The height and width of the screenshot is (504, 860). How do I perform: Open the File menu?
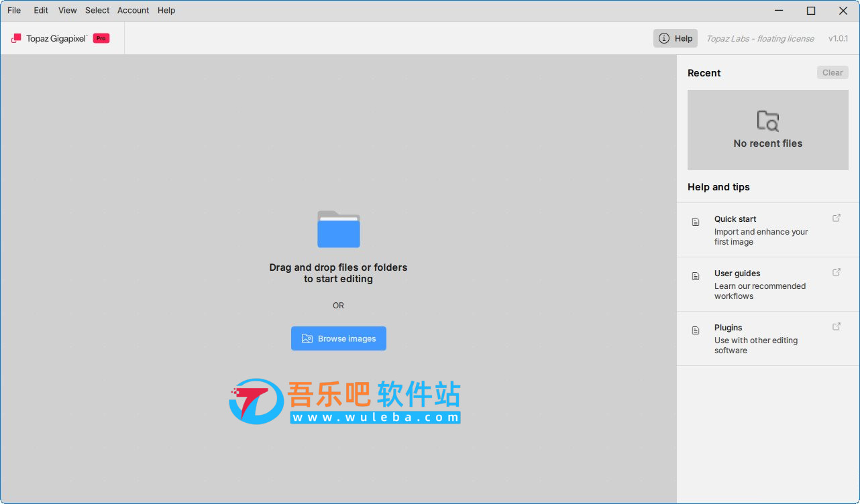(x=14, y=10)
